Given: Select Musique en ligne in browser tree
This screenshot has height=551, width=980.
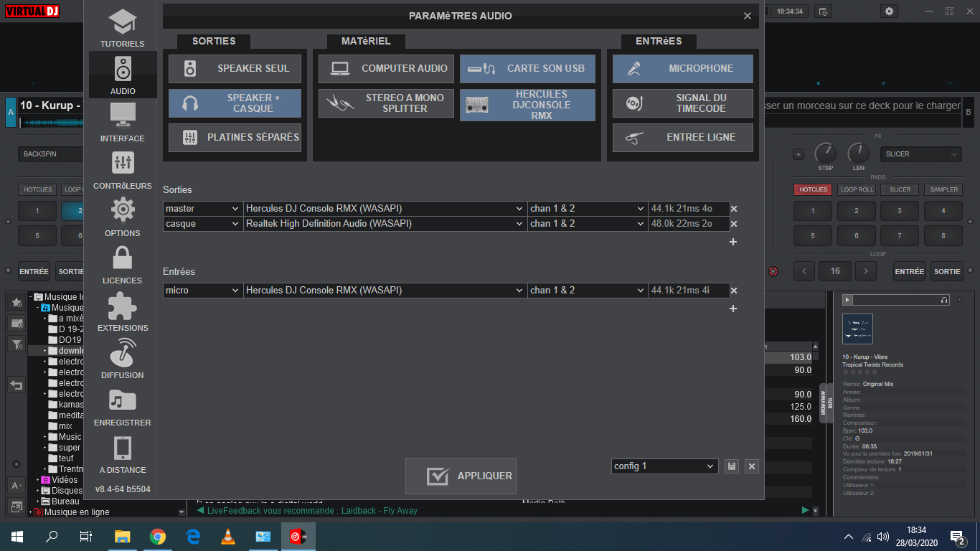Looking at the screenshot, I should pos(76,512).
